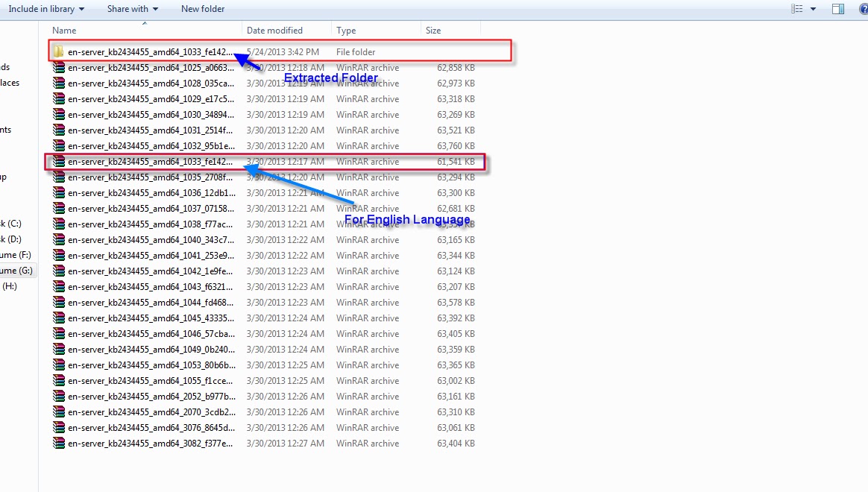Click the WinRAR icon of the 1025_a0663 archive
The image size is (868, 492).
pos(60,67)
